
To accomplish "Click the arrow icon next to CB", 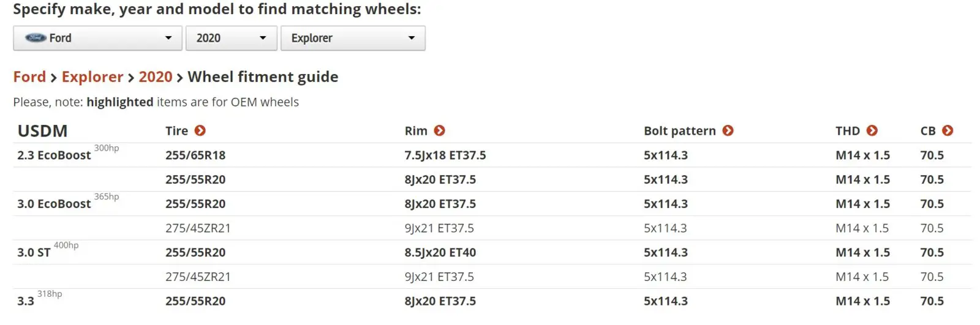I will tap(948, 130).
